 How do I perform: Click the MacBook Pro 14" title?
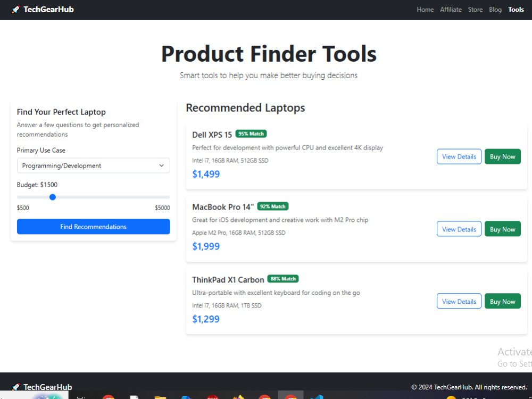[223, 207]
